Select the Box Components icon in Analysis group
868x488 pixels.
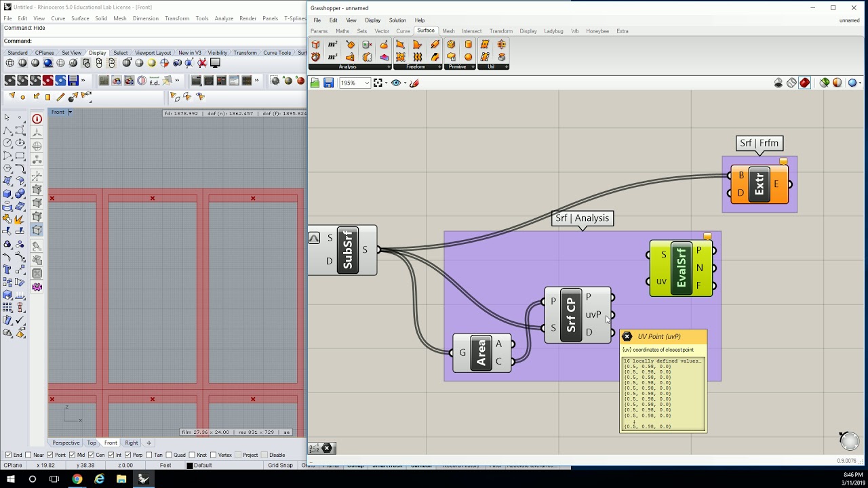point(315,44)
